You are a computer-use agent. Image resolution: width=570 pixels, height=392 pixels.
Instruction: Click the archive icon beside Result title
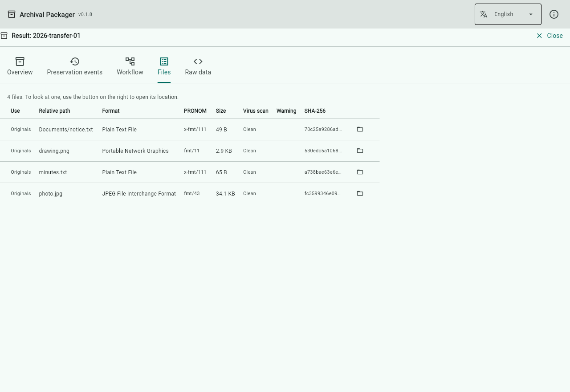pos(4,36)
